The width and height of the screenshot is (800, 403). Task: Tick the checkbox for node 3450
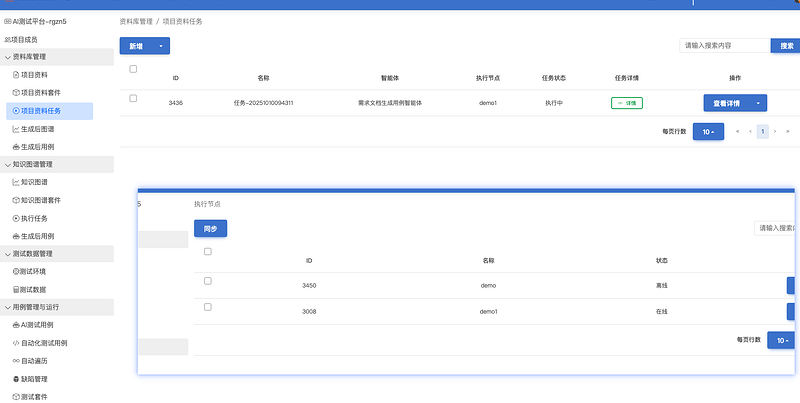point(208,281)
